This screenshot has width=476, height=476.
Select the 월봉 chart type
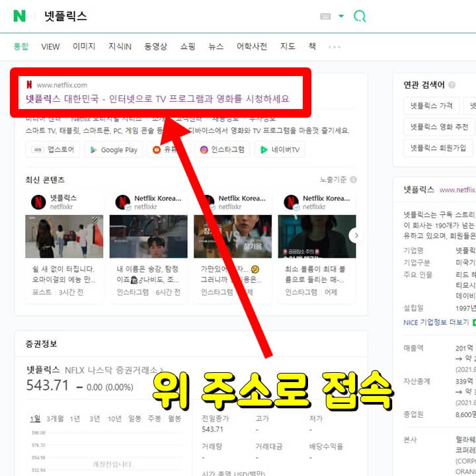(x=175, y=419)
